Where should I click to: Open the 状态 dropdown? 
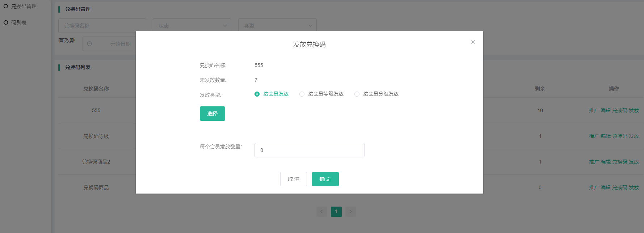pyautogui.click(x=192, y=26)
